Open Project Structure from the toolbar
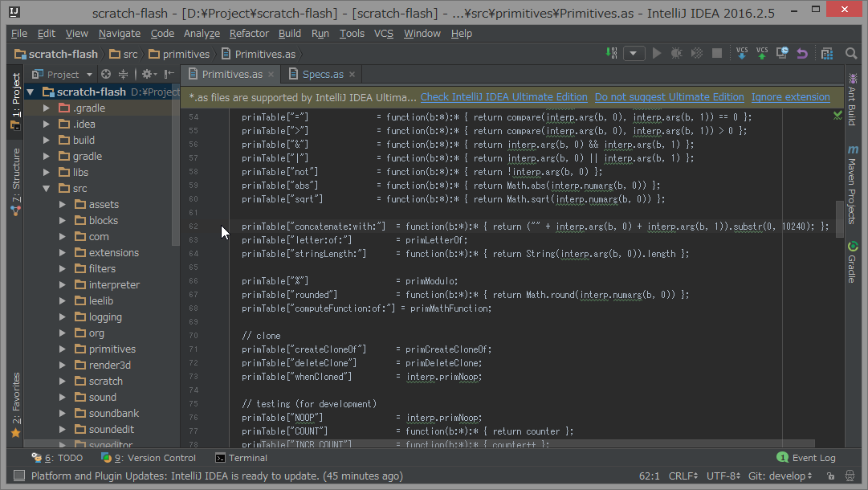 (826, 54)
